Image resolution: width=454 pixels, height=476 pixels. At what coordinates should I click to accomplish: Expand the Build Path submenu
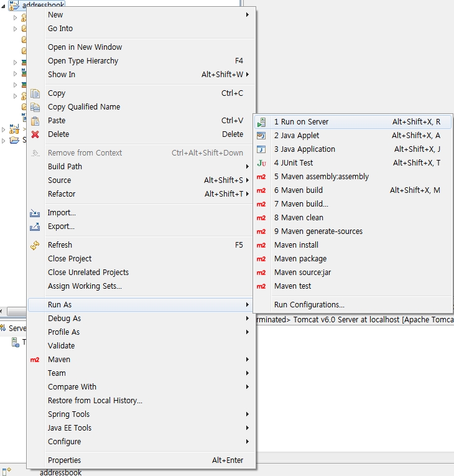click(65, 167)
